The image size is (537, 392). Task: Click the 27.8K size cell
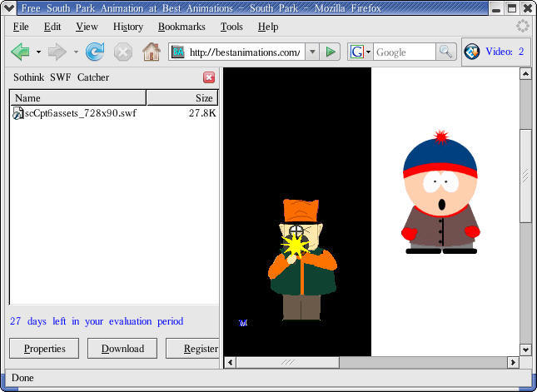click(x=202, y=113)
